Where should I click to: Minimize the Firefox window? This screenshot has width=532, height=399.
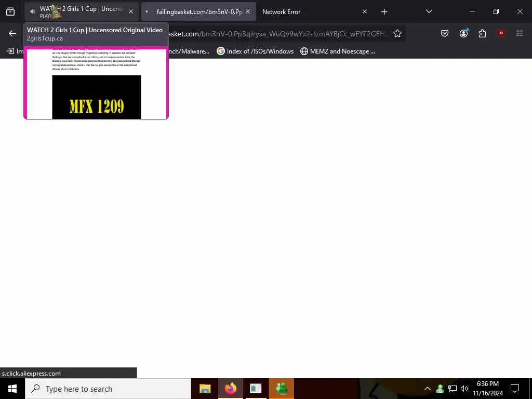[472, 11]
